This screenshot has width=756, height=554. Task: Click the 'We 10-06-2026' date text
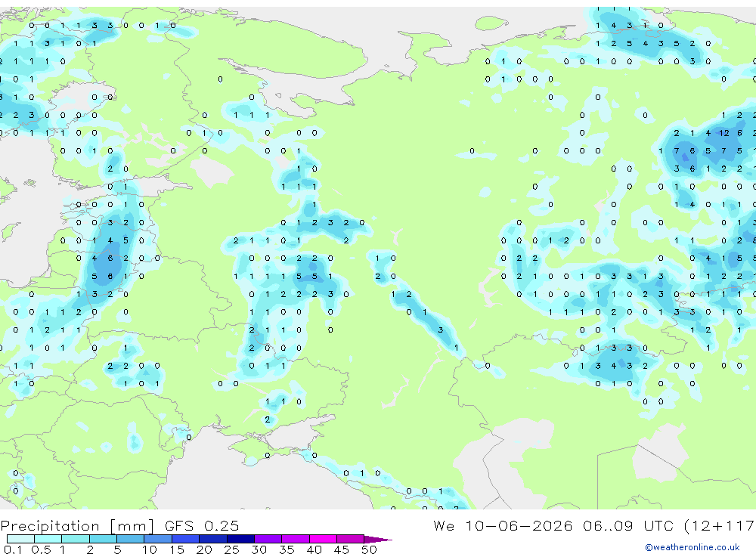coord(503,525)
